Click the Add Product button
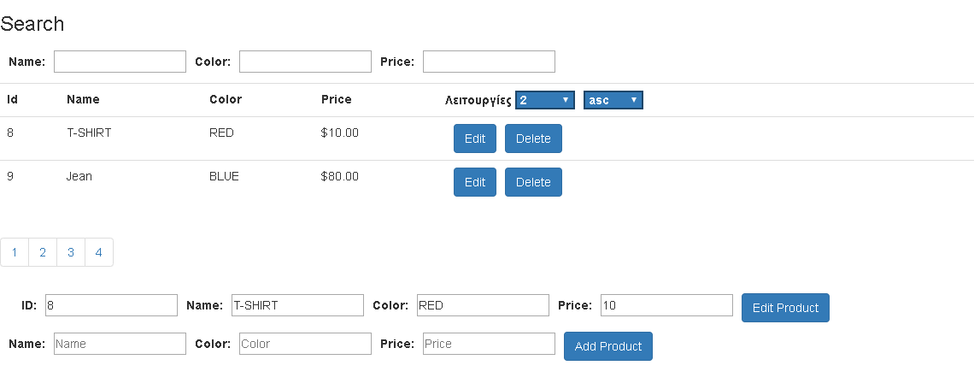Image resolution: width=980 pixels, height=389 pixels. pos(608,346)
